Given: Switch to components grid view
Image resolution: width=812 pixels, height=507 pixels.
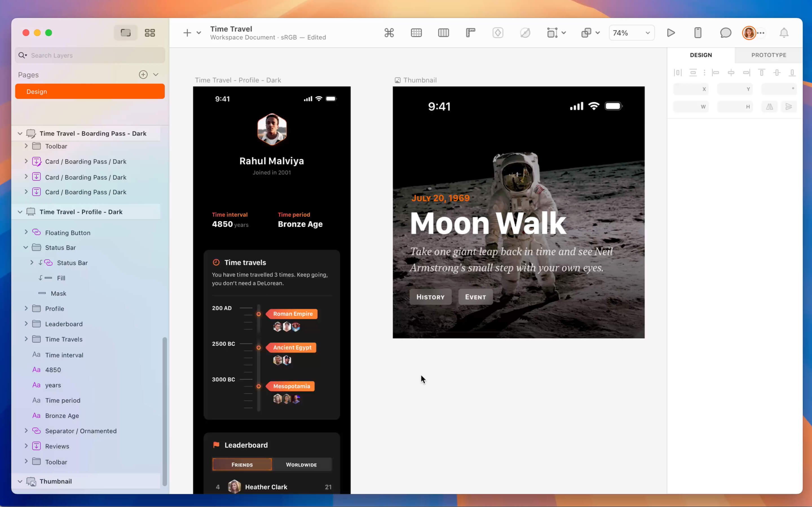Looking at the screenshot, I should (150, 33).
